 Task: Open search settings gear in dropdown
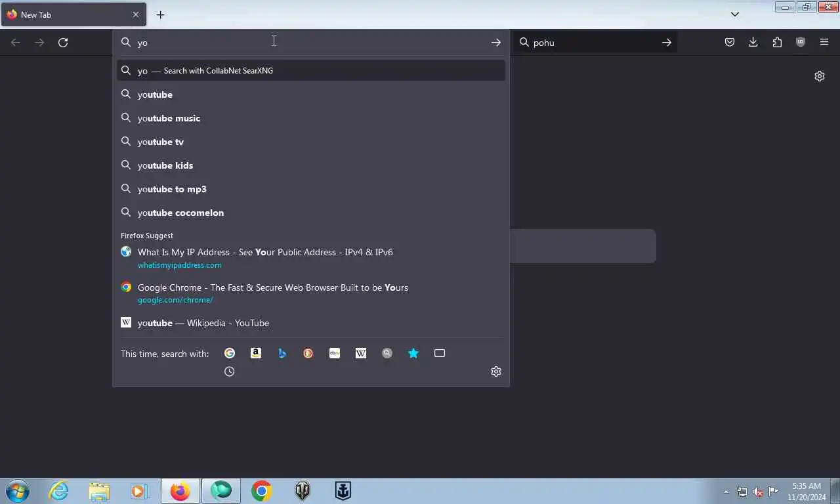pyautogui.click(x=496, y=371)
